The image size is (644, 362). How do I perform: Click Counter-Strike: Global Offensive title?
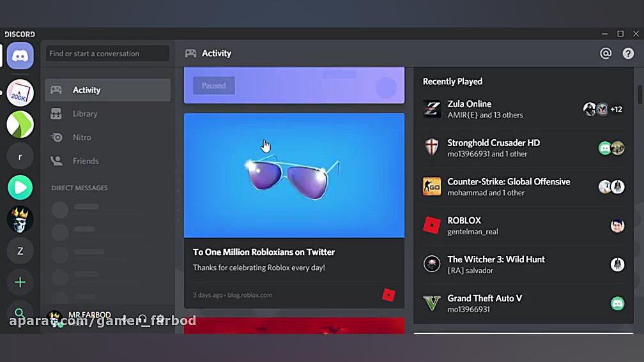tap(509, 181)
